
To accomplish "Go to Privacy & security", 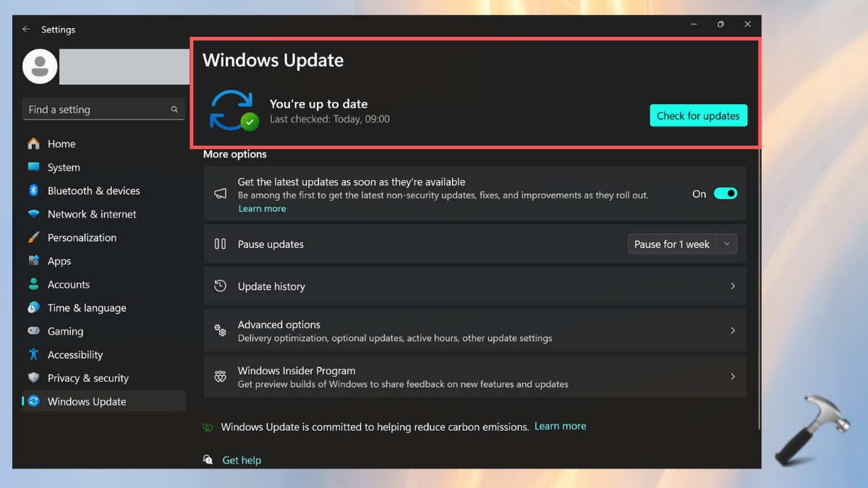I will click(104, 377).
